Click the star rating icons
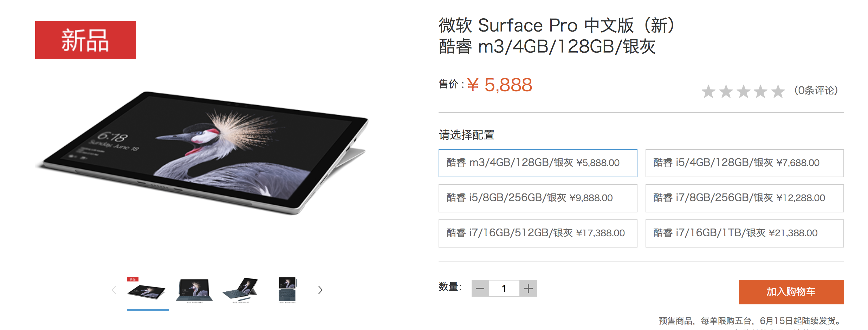The height and width of the screenshot is (330, 868). click(743, 91)
